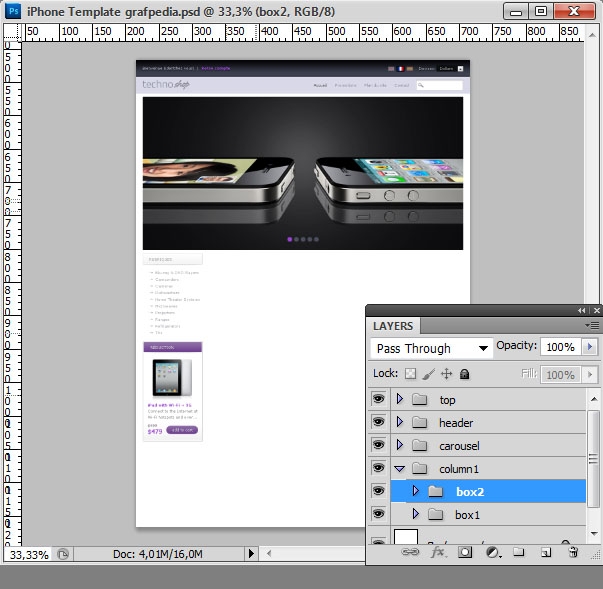Click the Opacity 100% field
Image resolution: width=603 pixels, height=589 pixels.
561,347
